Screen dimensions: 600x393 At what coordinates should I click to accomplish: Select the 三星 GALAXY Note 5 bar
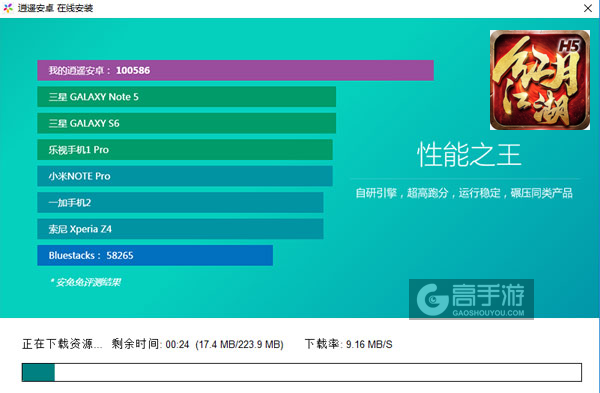tap(186, 97)
